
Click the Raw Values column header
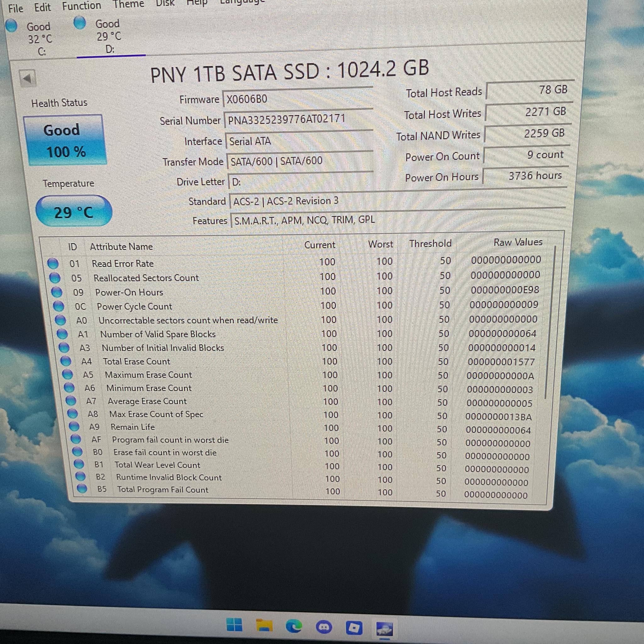518,242
